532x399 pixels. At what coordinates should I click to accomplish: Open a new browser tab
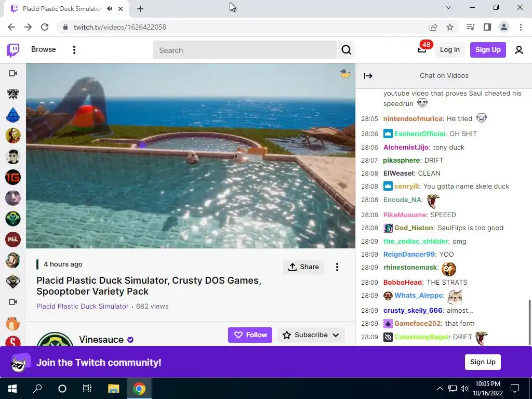click(x=140, y=9)
